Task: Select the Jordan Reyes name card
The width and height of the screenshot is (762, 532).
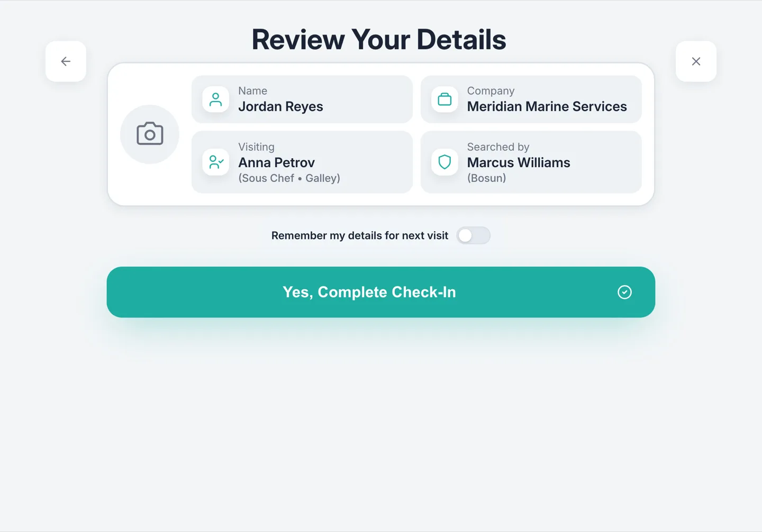Action: [302, 99]
